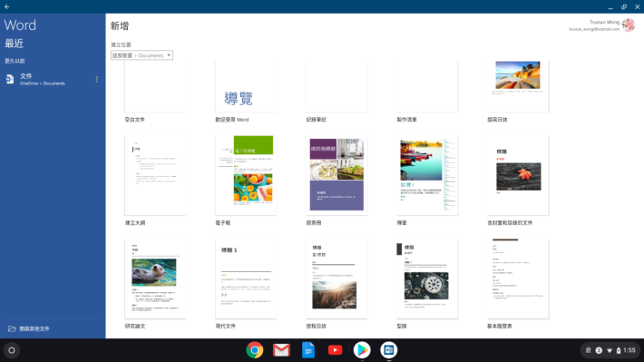The width and height of the screenshot is (644, 362).
Task: Select the 現代文件 modern document template
Action: tap(246, 279)
